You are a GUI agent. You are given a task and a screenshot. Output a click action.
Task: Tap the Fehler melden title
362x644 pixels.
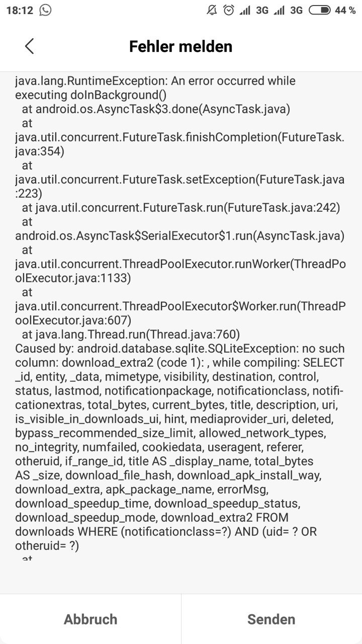tap(181, 46)
